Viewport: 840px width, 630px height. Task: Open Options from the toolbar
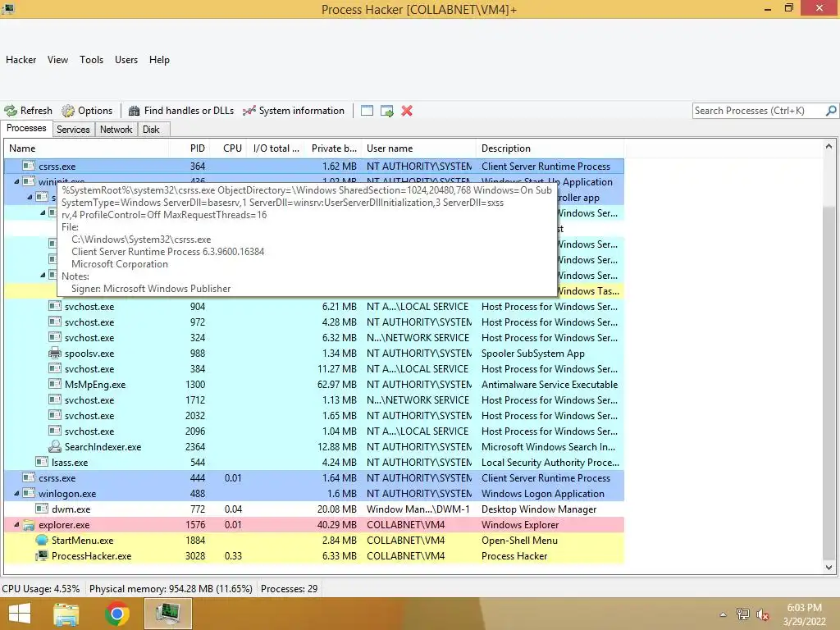coord(87,111)
